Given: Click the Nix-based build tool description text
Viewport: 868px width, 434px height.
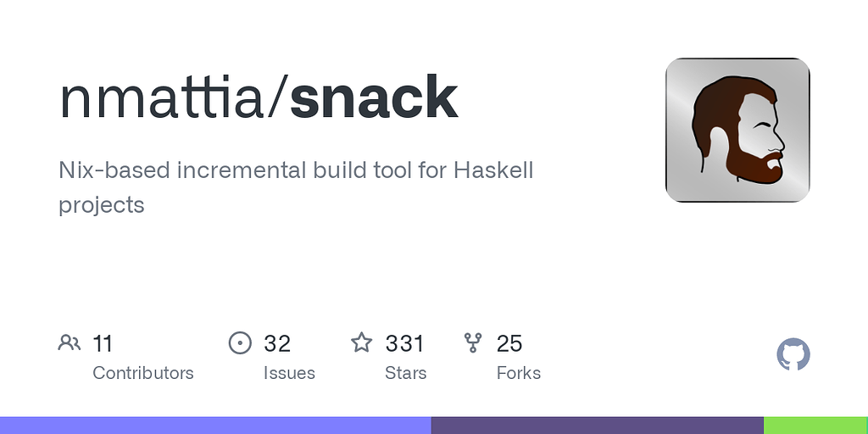Looking at the screenshot, I should point(296,187).
